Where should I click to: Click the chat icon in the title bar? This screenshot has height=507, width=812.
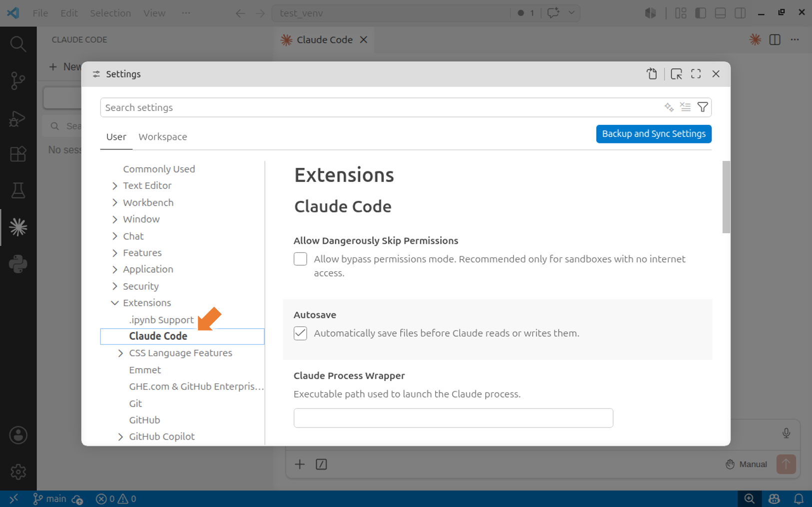[553, 13]
